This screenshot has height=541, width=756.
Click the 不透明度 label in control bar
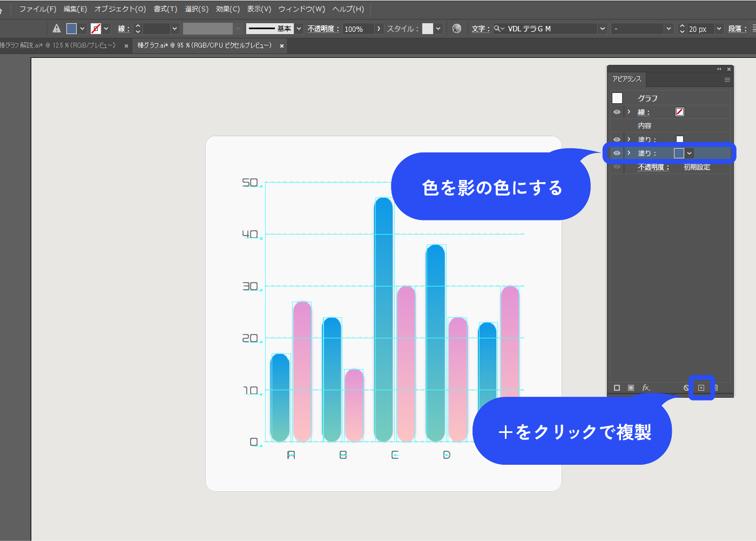click(323, 29)
